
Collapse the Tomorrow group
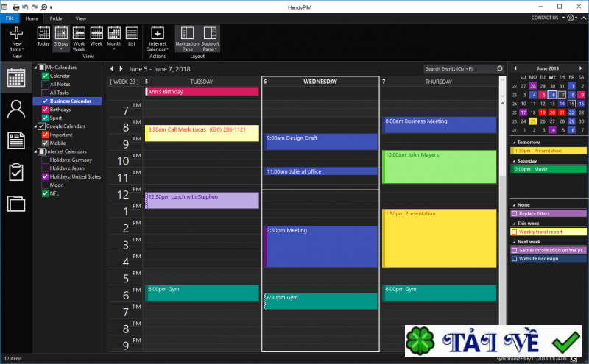(514, 143)
